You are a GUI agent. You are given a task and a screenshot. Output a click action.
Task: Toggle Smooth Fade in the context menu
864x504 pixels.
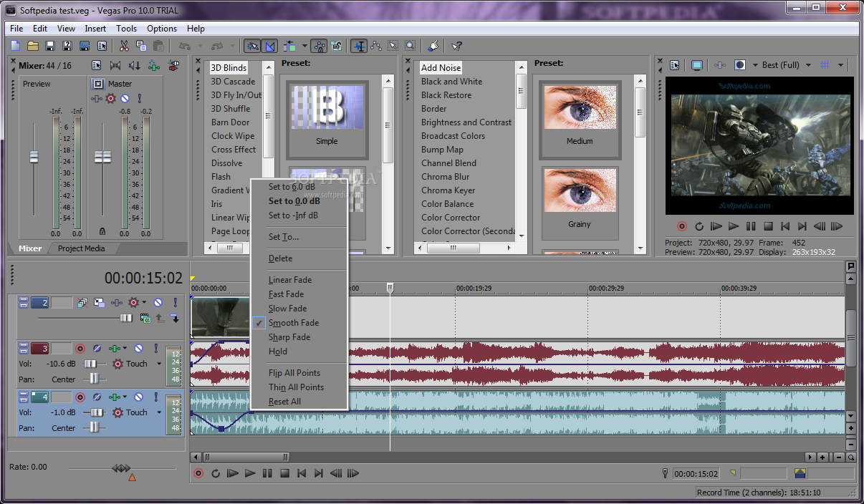294,322
